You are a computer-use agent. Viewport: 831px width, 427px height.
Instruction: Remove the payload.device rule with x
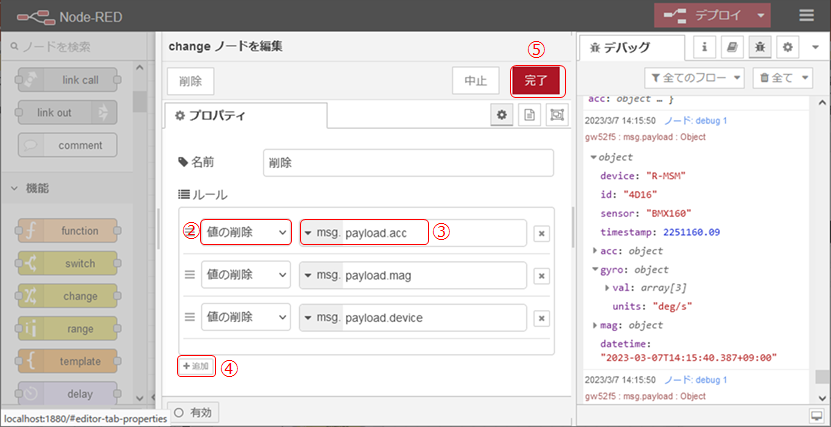pos(541,318)
